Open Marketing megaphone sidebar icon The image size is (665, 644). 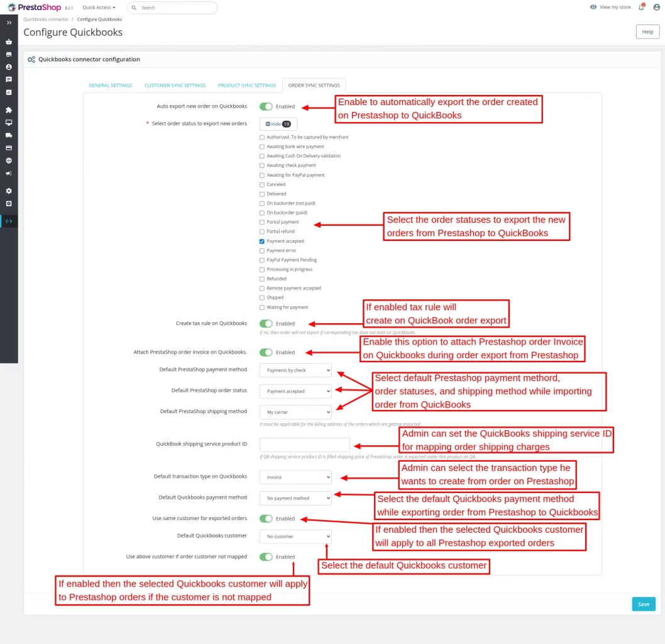pos(9,174)
